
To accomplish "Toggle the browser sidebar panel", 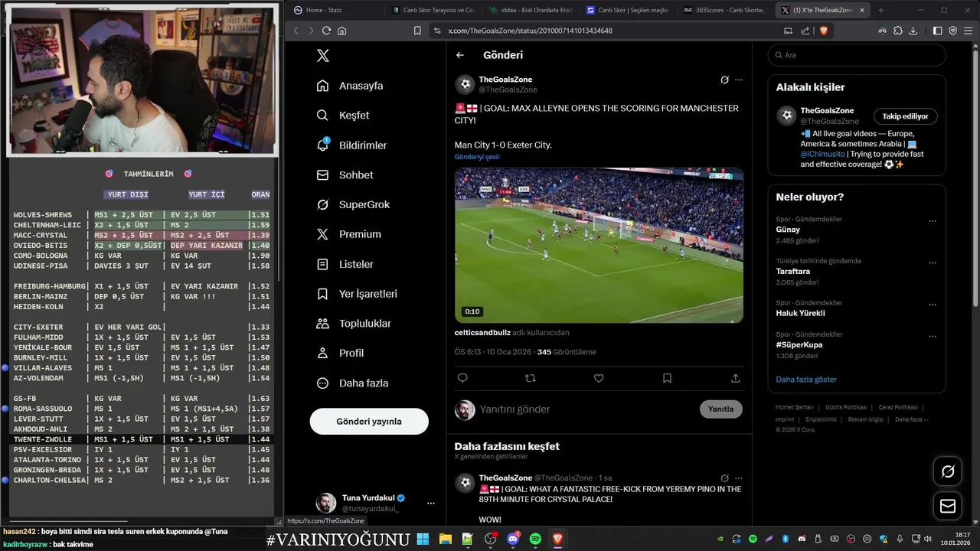I will (938, 31).
